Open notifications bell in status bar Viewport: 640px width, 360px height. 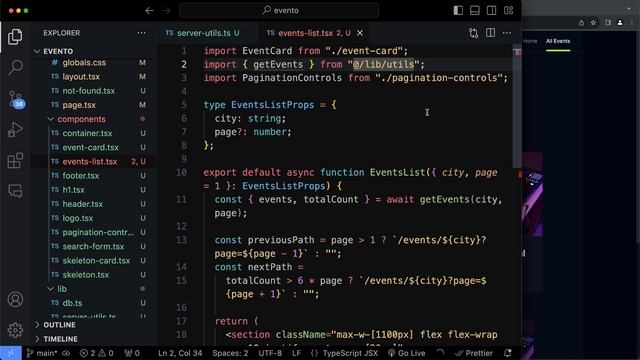coord(508,353)
